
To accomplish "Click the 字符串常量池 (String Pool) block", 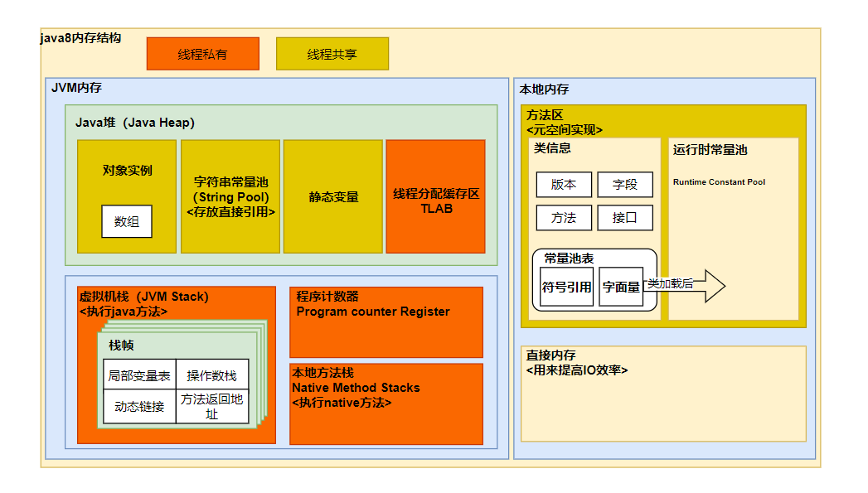I will click(x=230, y=196).
